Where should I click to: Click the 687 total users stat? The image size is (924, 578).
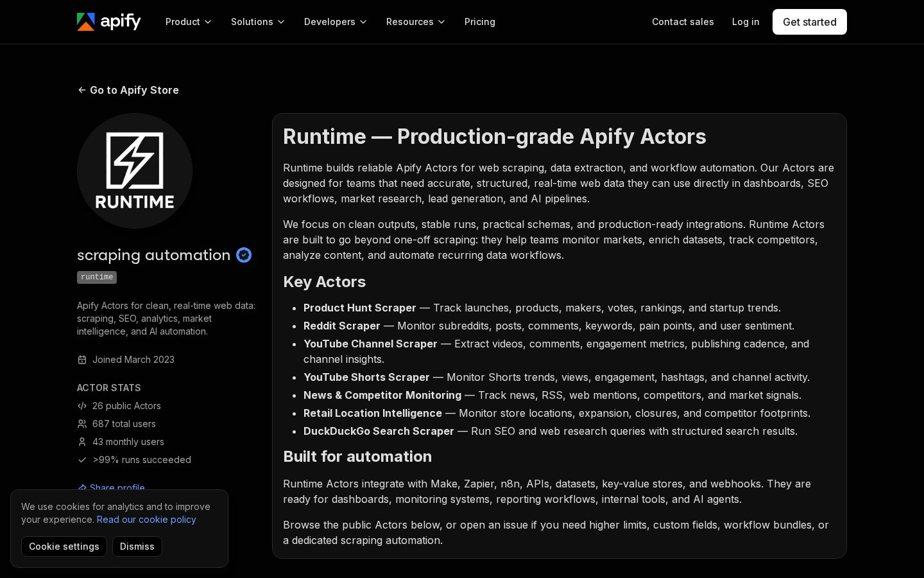pos(124,424)
